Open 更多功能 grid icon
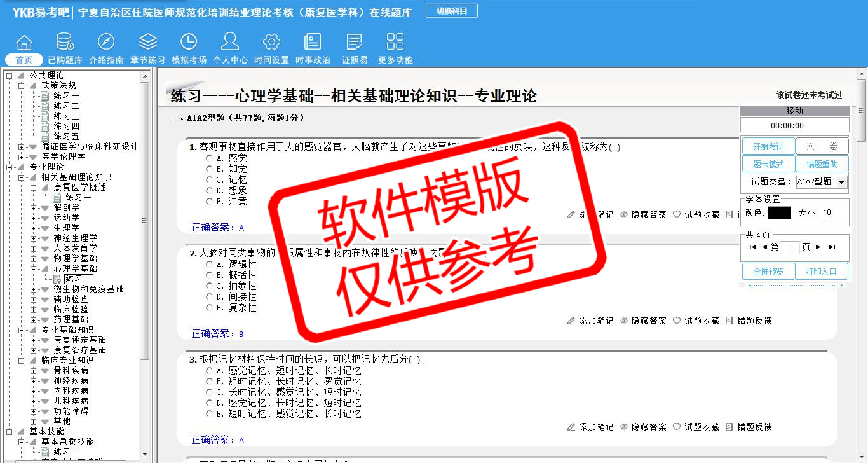Image resolution: width=868 pixels, height=463 pixels. click(395, 43)
